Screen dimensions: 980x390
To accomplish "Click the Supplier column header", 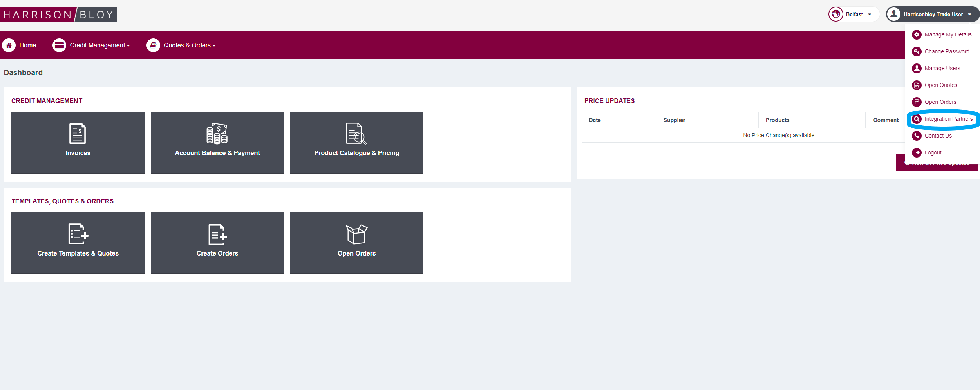I will 674,120.
